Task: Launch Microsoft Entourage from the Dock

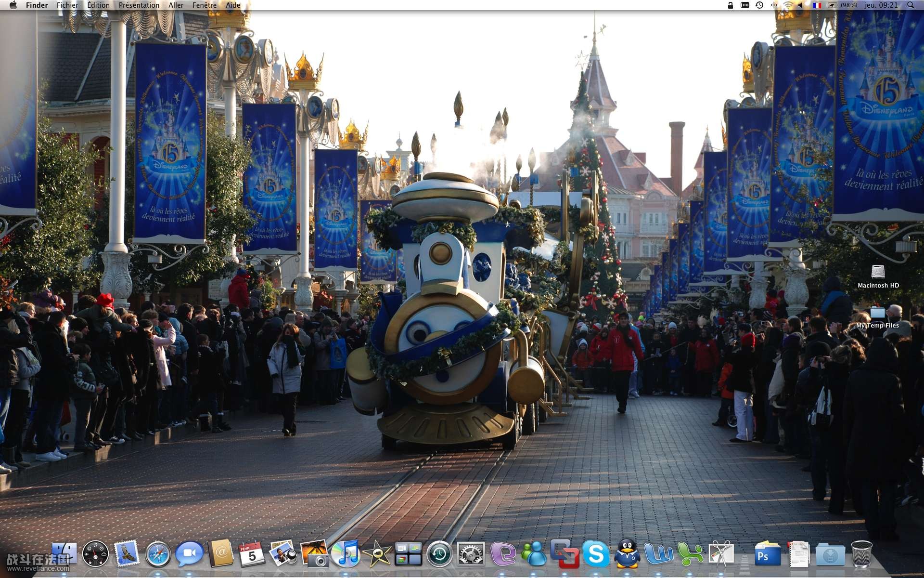Action: pos(502,554)
